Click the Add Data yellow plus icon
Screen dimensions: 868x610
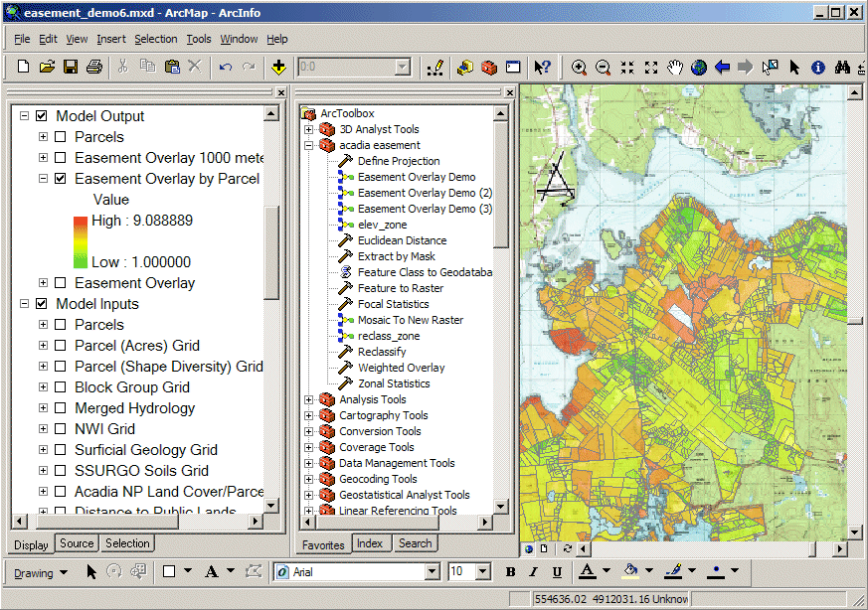(x=278, y=67)
